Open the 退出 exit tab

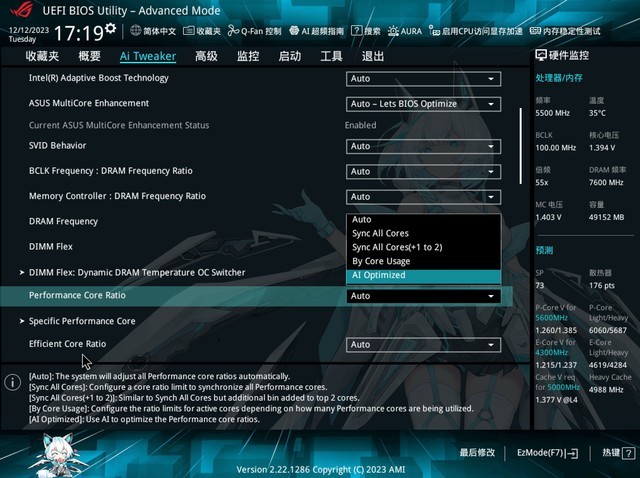(x=373, y=56)
